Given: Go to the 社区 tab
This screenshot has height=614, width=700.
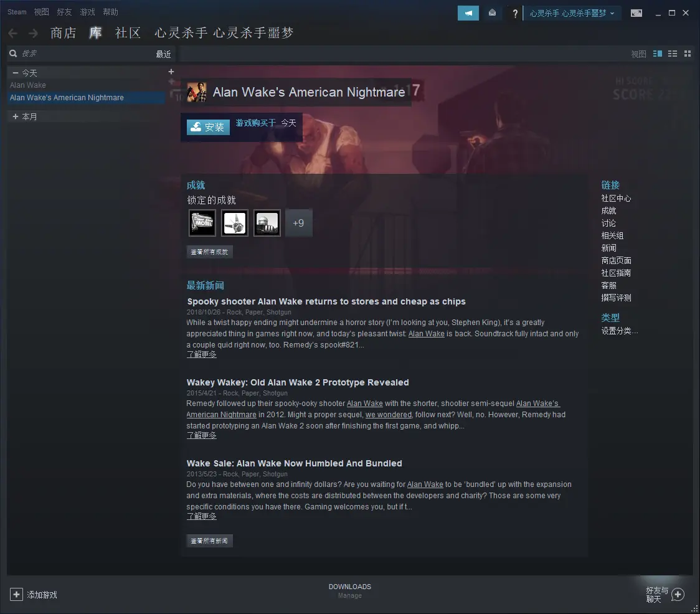Looking at the screenshot, I should coord(128,33).
